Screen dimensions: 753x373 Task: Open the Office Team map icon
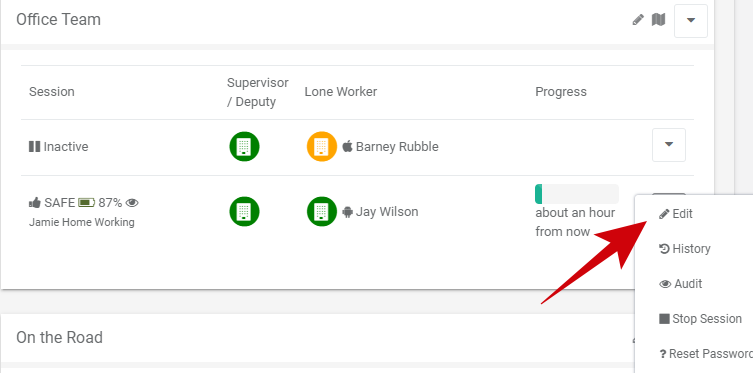(x=658, y=20)
